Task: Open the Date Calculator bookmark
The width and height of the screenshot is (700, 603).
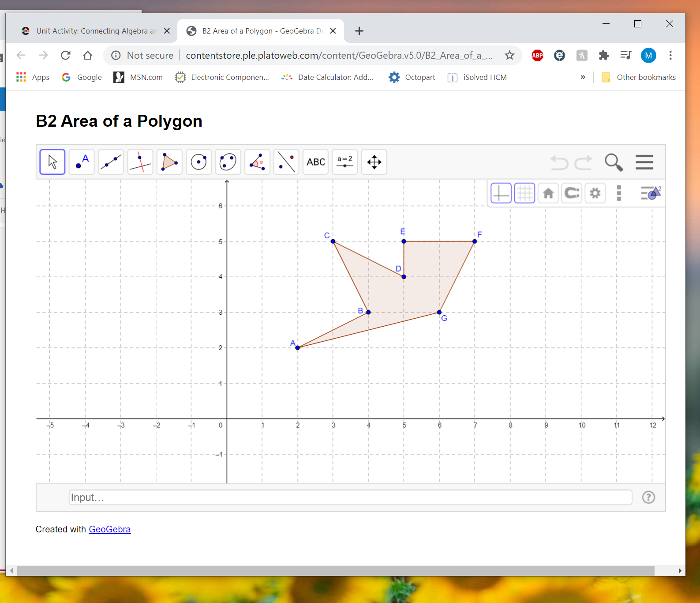Action: coord(327,77)
